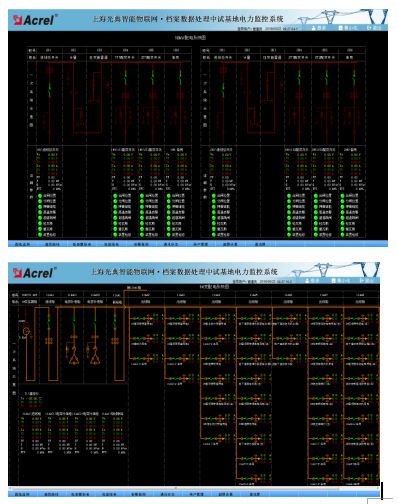398x504 pixels.
Task: Click the 登录 login icon in lower screen header
Action: click(x=307, y=280)
